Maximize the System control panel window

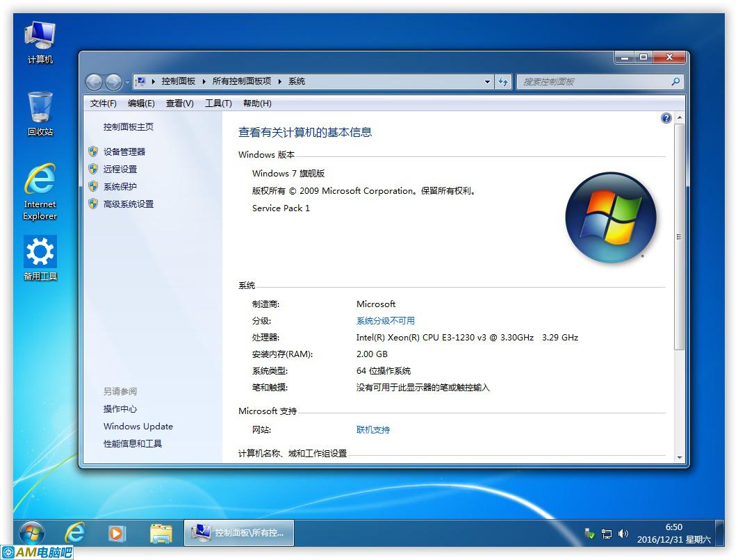coord(643,58)
